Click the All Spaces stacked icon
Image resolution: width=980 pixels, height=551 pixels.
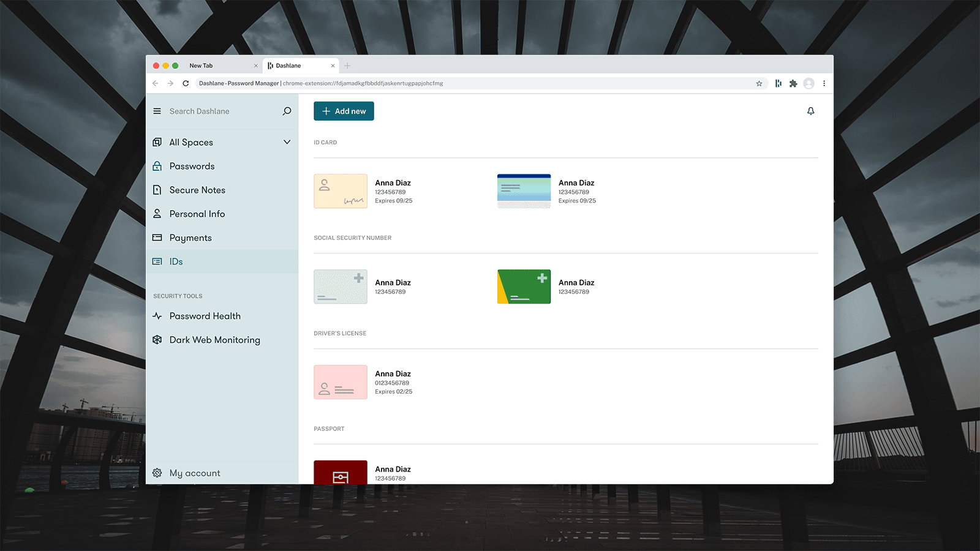tap(157, 142)
